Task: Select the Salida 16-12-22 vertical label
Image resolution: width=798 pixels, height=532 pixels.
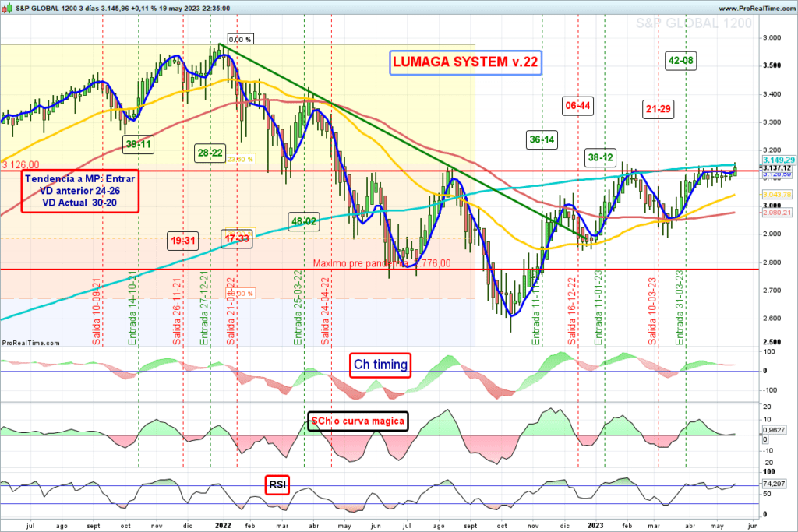Action: point(571,312)
